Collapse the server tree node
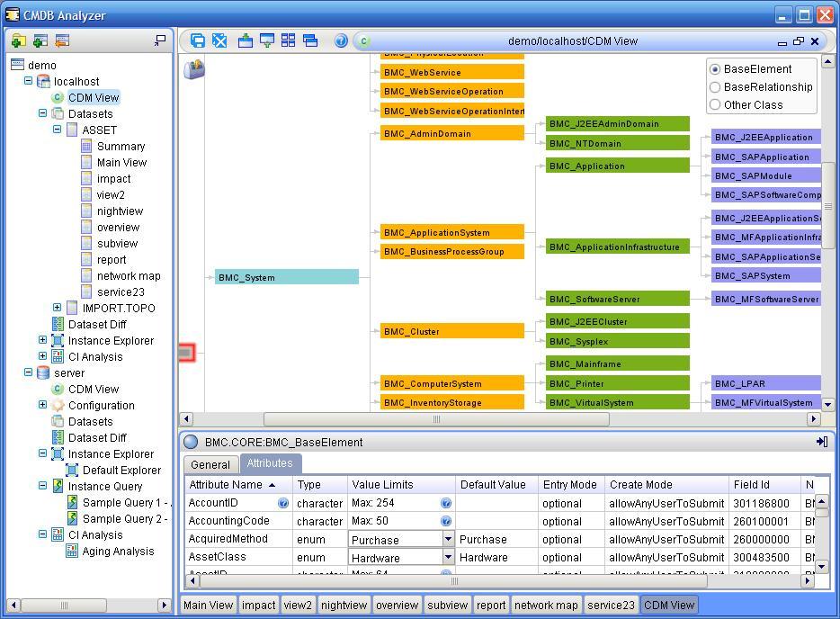The width and height of the screenshot is (840, 619). pos(29,372)
